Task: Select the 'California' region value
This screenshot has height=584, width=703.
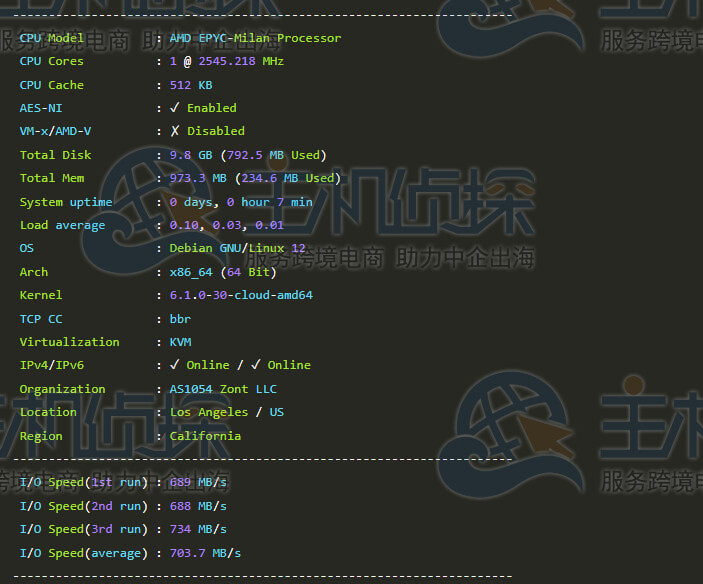Action: pos(205,436)
